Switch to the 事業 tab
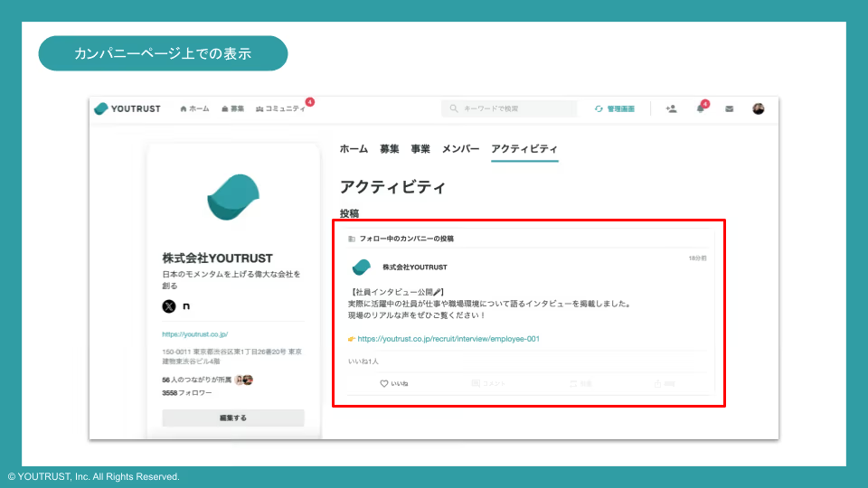Screen dimensions: 868x488 [420, 149]
